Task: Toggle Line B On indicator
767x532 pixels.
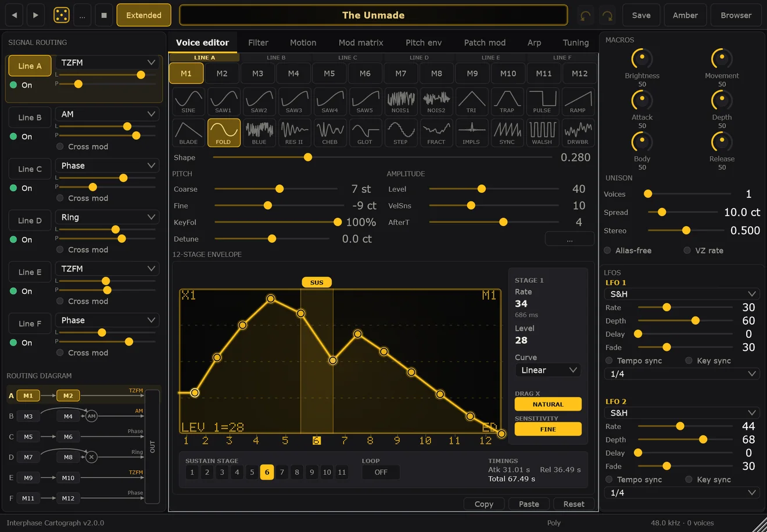Action: (13, 136)
